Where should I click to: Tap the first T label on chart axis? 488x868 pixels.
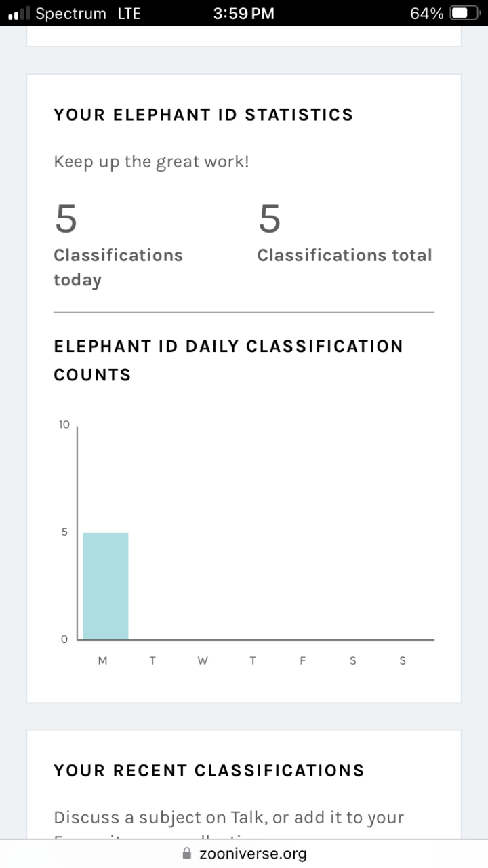pyautogui.click(x=152, y=660)
